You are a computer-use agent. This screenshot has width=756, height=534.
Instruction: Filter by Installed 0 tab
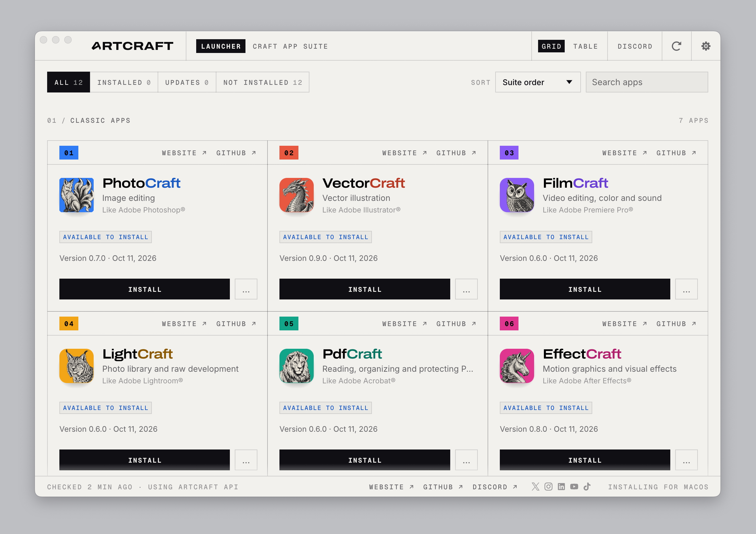124,82
